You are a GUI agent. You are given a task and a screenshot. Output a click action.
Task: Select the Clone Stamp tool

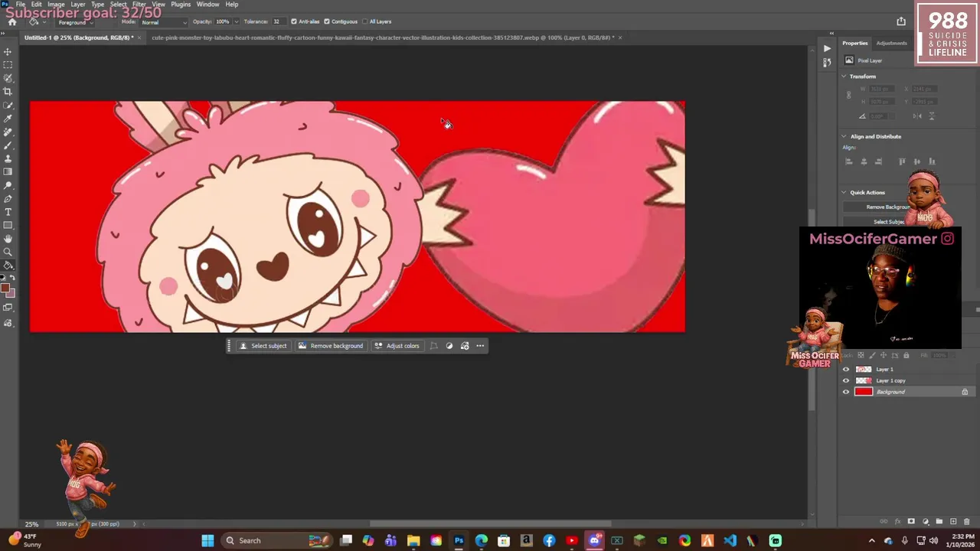pyautogui.click(x=8, y=158)
